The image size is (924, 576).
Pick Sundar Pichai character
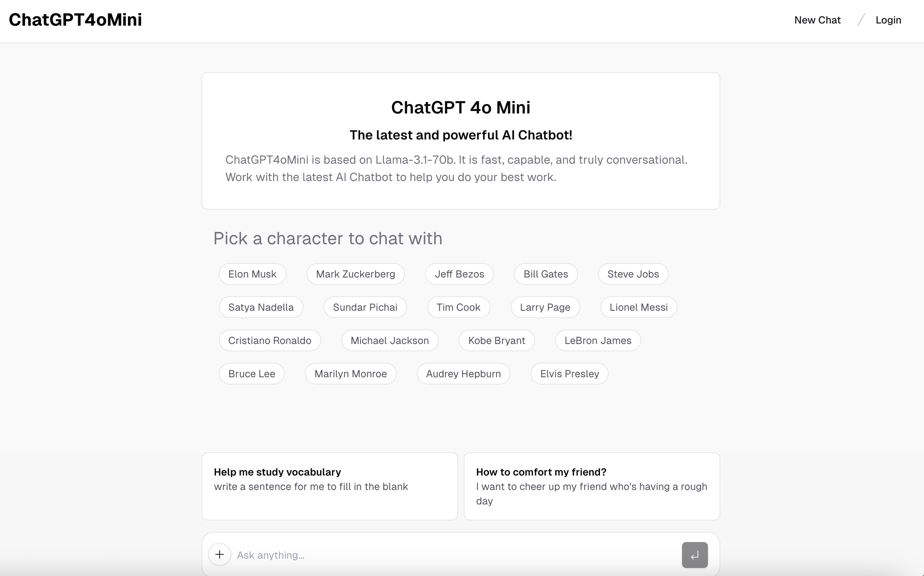click(x=365, y=307)
